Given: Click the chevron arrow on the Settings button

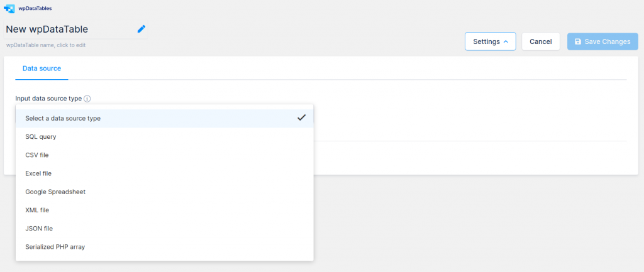Looking at the screenshot, I should coord(506,41).
